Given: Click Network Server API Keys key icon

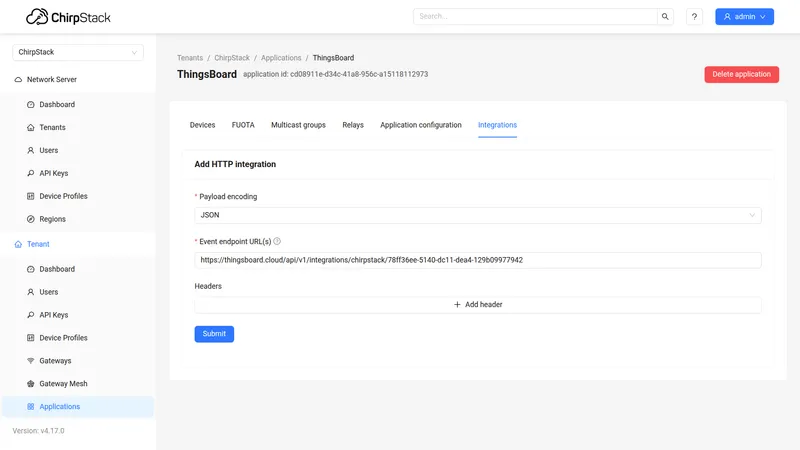Looking at the screenshot, I should point(31,173).
